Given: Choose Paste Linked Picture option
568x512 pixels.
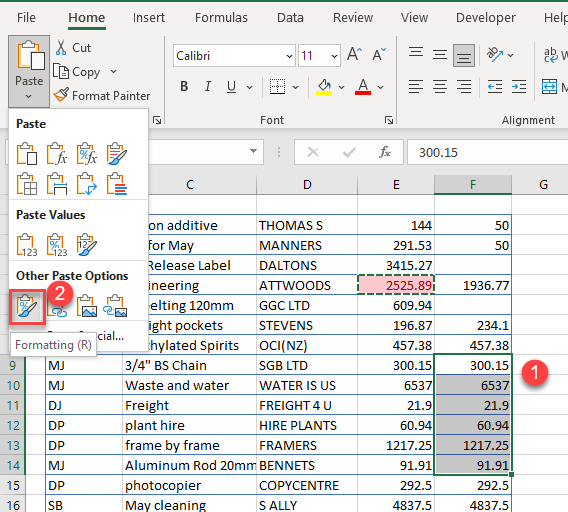Looking at the screenshot, I should pos(116,306).
